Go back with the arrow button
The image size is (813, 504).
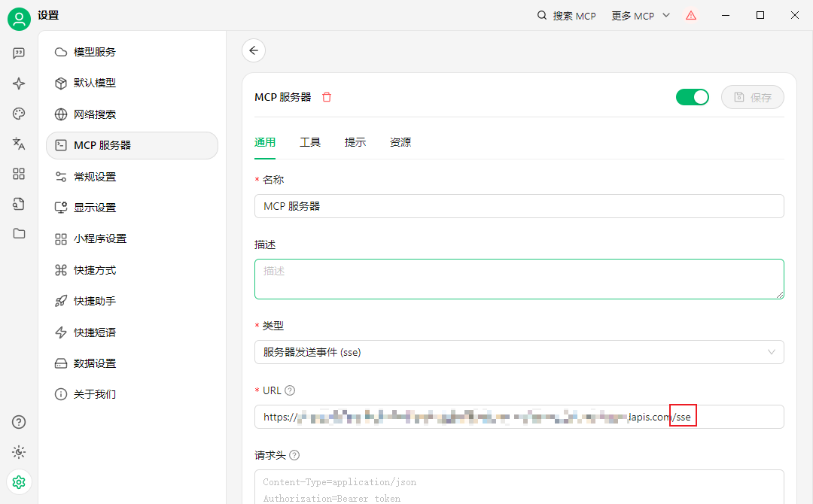point(254,50)
